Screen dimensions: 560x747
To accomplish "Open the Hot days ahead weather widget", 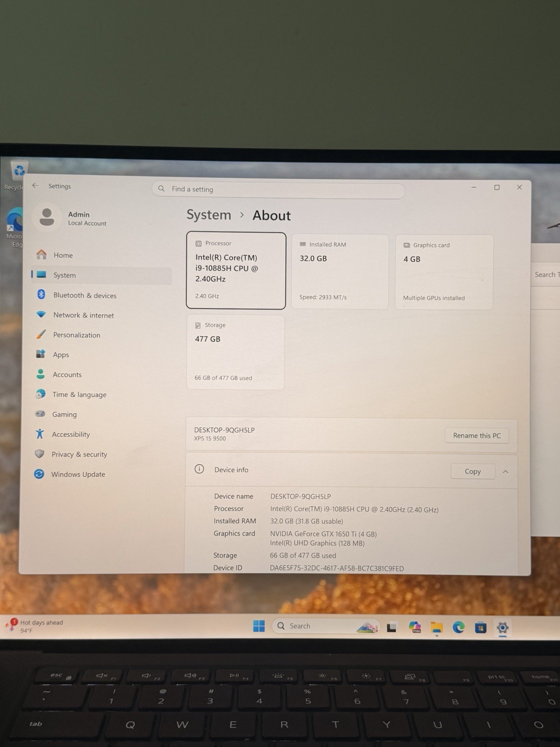I will 35,626.
